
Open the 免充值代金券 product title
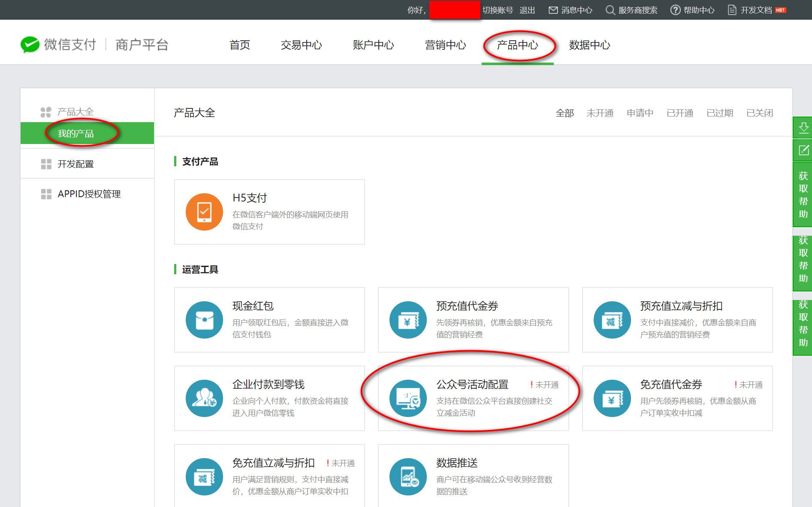pos(671,384)
